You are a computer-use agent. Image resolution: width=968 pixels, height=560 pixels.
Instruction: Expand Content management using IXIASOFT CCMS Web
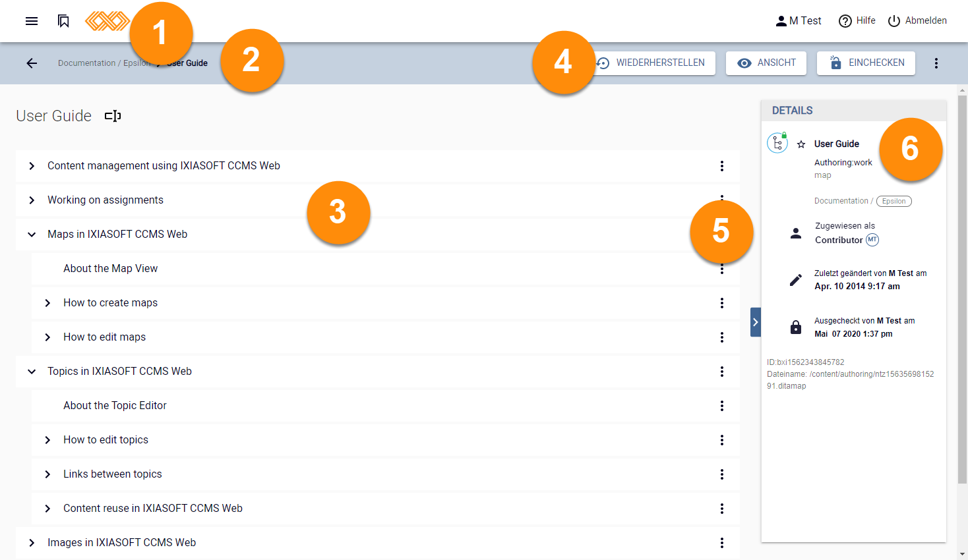pos(32,166)
